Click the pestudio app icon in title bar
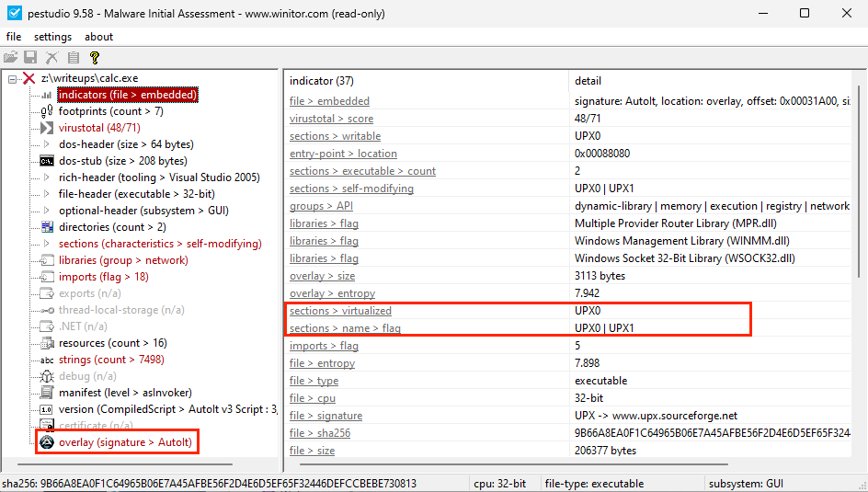 click(x=14, y=13)
